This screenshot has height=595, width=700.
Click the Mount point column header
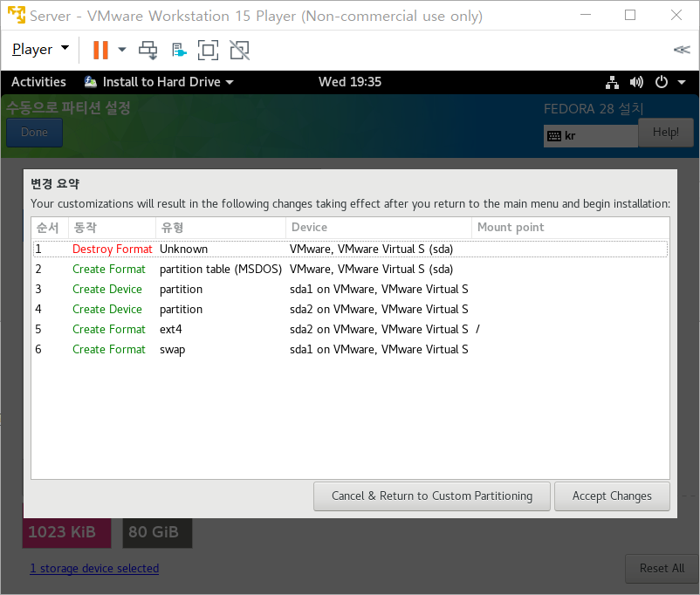[571, 228]
